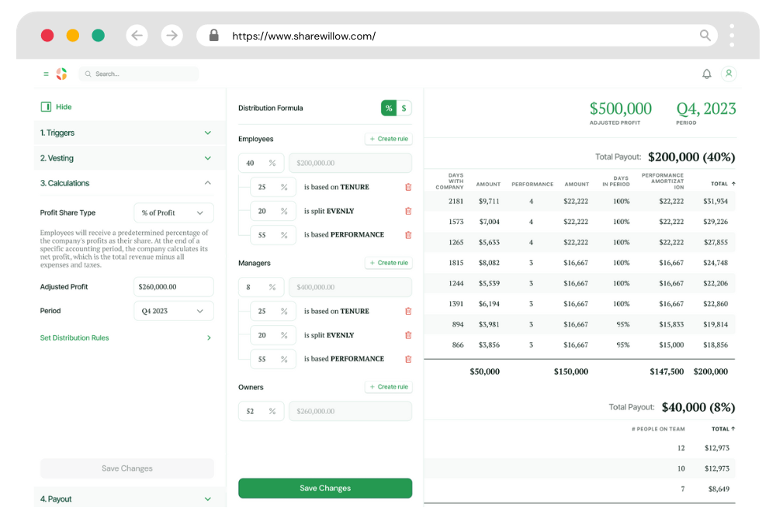Save changes in the Distribution Formula panel
The image size is (776, 532).
click(324, 488)
